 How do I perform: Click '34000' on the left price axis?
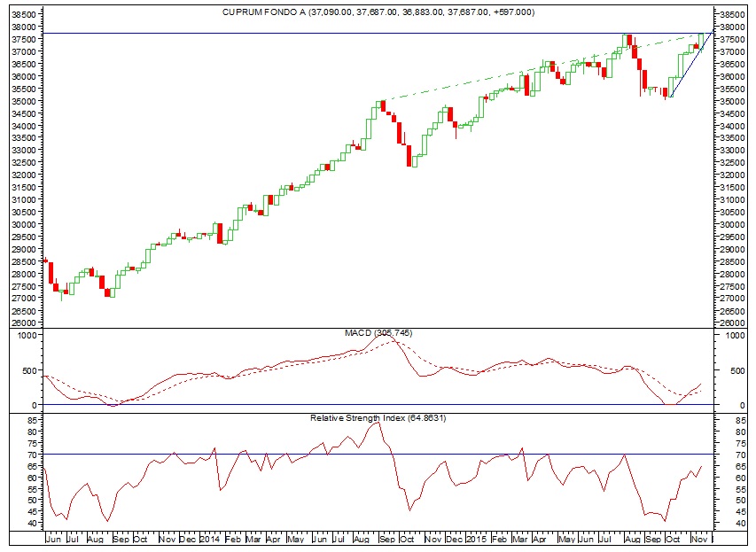pyautogui.click(x=24, y=126)
